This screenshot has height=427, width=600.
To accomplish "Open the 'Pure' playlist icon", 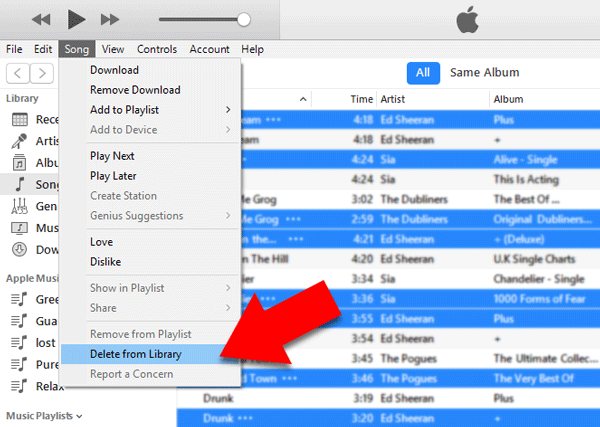I will (x=19, y=364).
